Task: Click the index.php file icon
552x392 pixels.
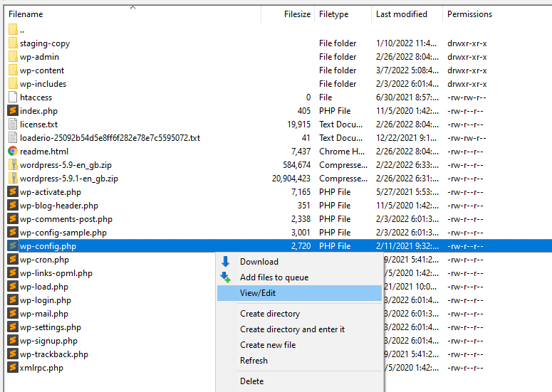Action: (x=13, y=111)
